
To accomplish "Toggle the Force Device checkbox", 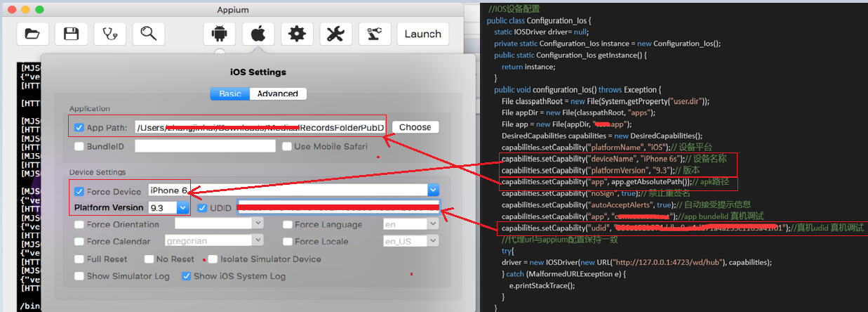I will click(x=79, y=190).
